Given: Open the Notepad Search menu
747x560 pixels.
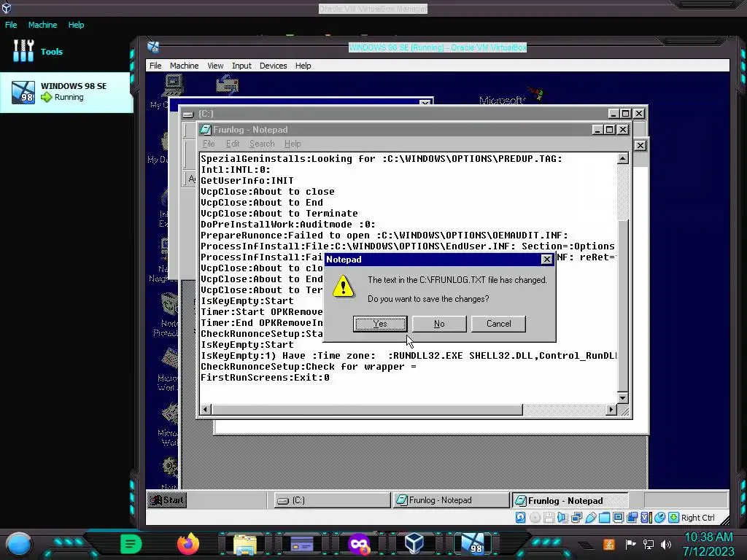Looking at the screenshot, I should [262, 144].
